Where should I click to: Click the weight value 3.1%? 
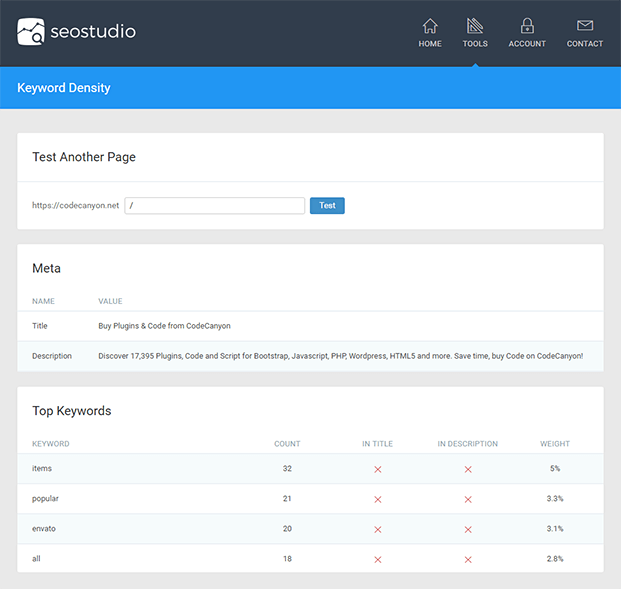point(555,528)
